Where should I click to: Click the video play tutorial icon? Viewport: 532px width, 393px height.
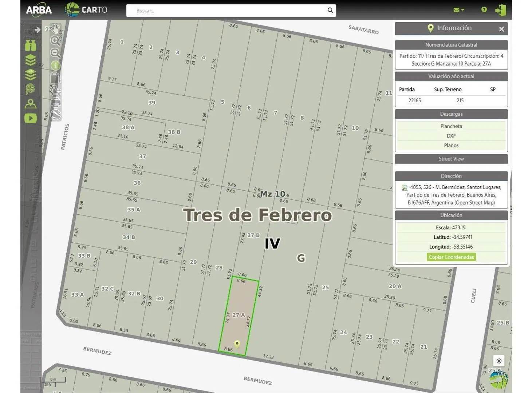point(31,118)
